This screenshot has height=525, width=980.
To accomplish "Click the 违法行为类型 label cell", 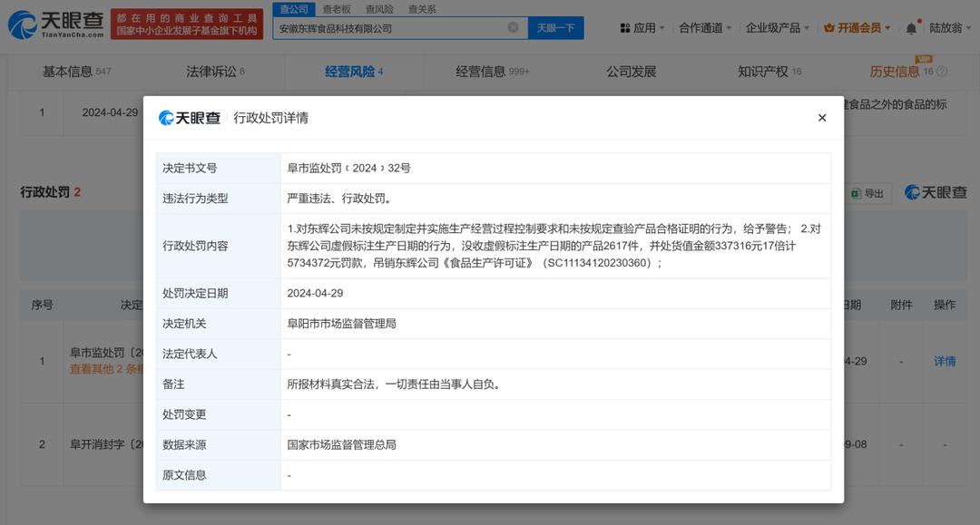I will point(218,199).
